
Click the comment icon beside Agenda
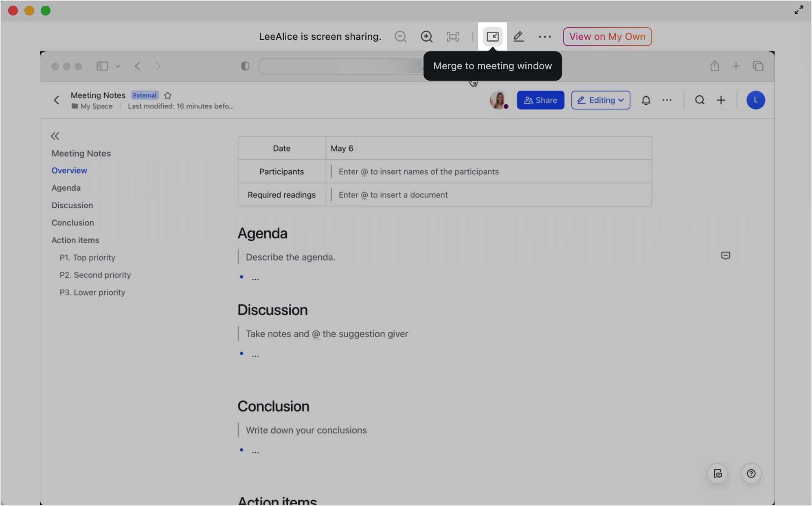point(725,256)
